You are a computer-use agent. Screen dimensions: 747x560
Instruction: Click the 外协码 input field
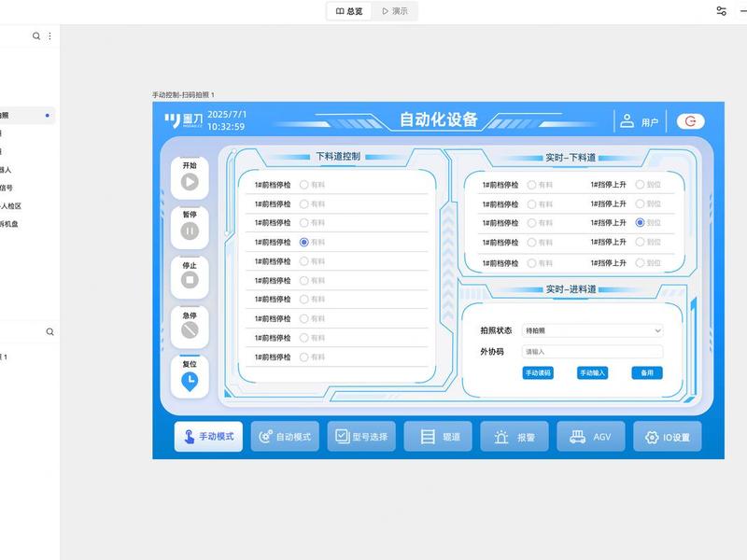pos(592,352)
